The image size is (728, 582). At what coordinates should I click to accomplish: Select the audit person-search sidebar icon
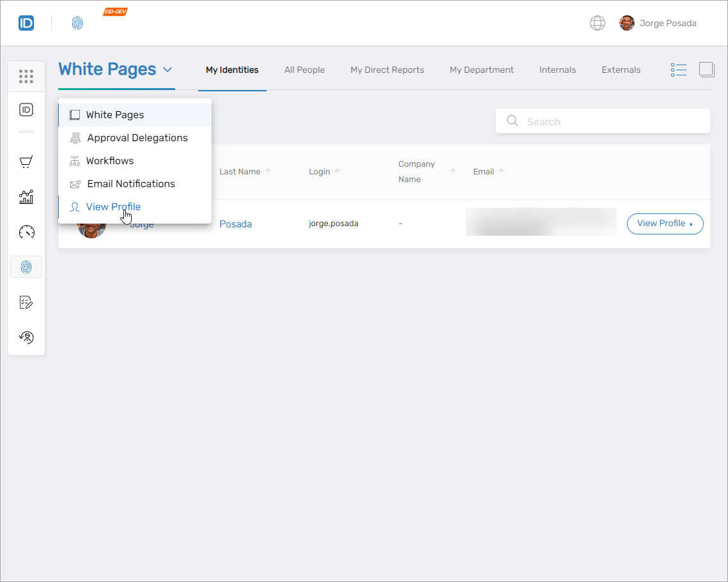point(26,337)
